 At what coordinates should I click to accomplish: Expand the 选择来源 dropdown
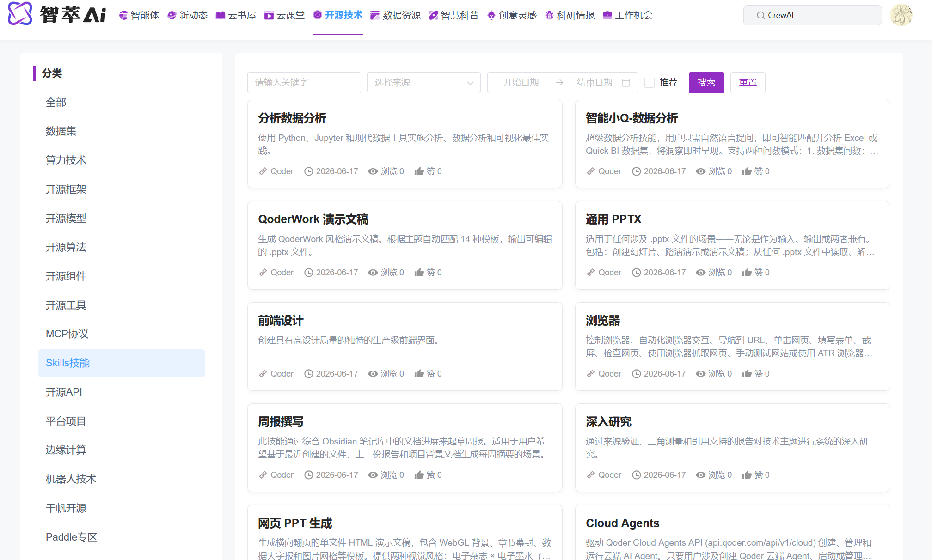pyautogui.click(x=424, y=83)
